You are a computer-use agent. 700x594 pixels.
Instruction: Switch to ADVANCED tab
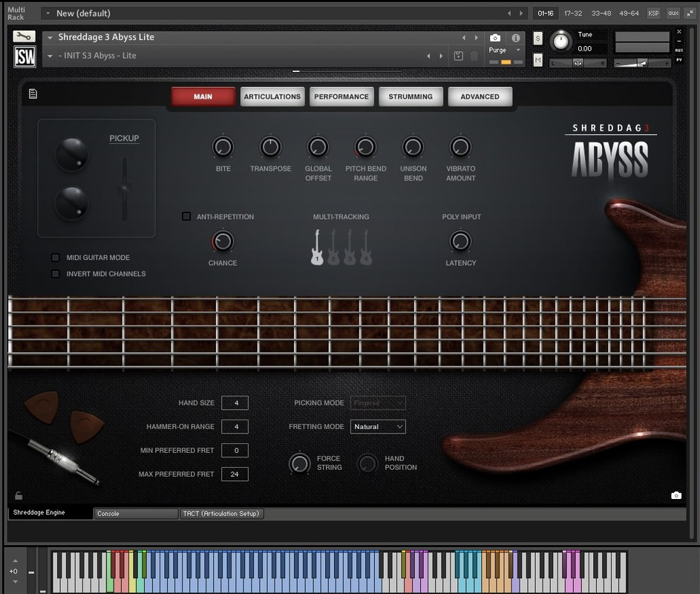click(x=480, y=97)
